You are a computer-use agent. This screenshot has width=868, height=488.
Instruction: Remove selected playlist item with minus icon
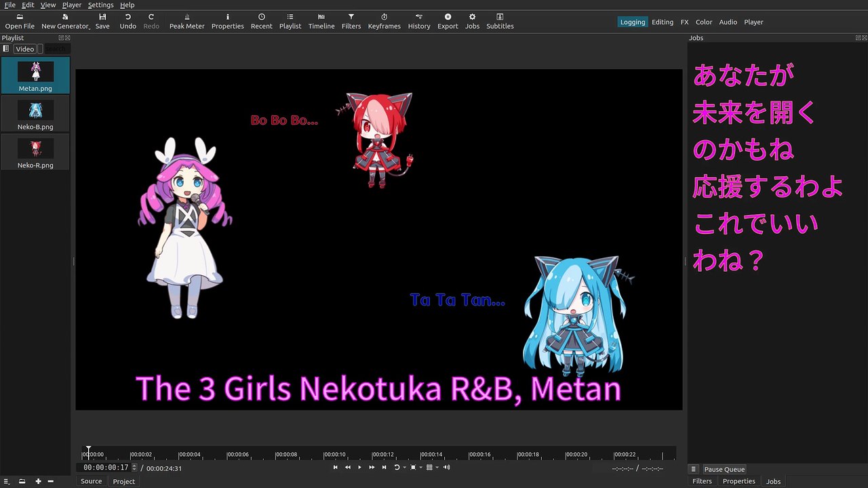point(50,481)
